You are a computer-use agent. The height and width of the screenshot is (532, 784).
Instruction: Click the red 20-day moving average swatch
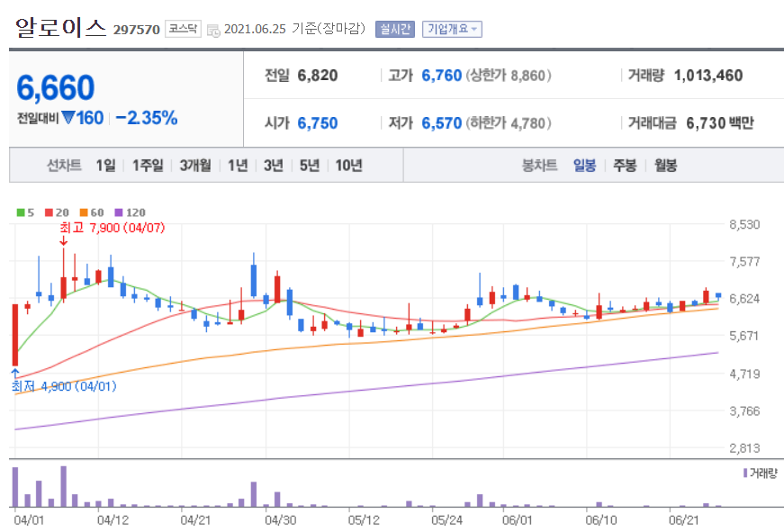(49, 212)
